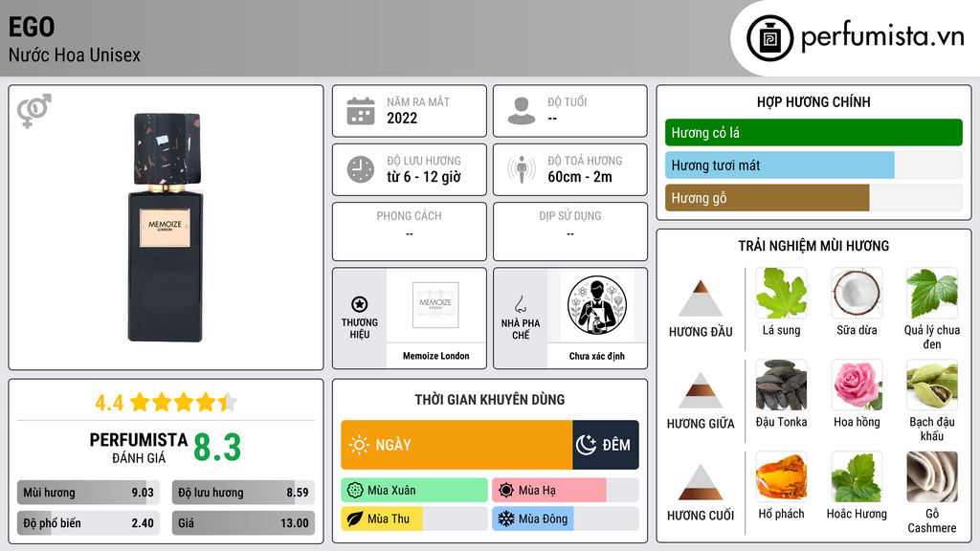Click the unisex gender symbol icon

click(34, 111)
